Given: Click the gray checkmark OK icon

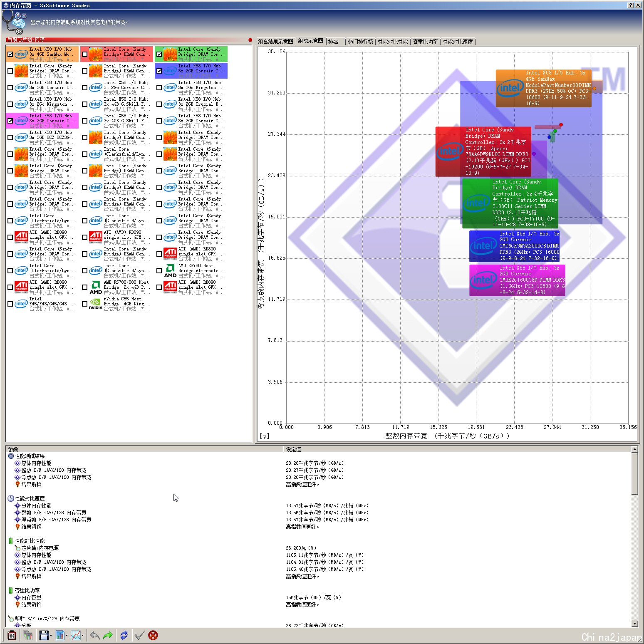Looking at the screenshot, I should click(140, 635).
